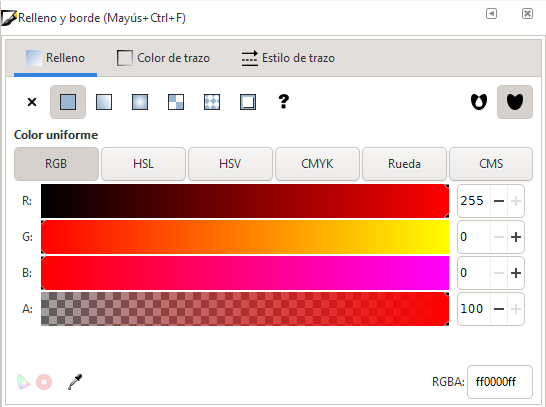
Task: Open the Rueda color wheel mode
Action: [x=404, y=164]
